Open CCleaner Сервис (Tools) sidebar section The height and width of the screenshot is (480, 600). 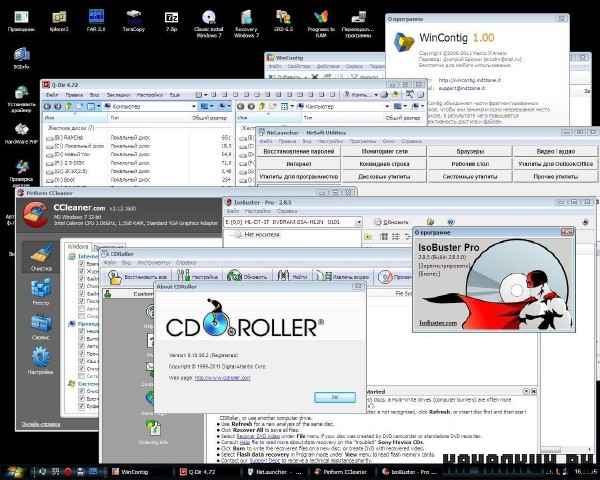pyautogui.click(x=41, y=326)
